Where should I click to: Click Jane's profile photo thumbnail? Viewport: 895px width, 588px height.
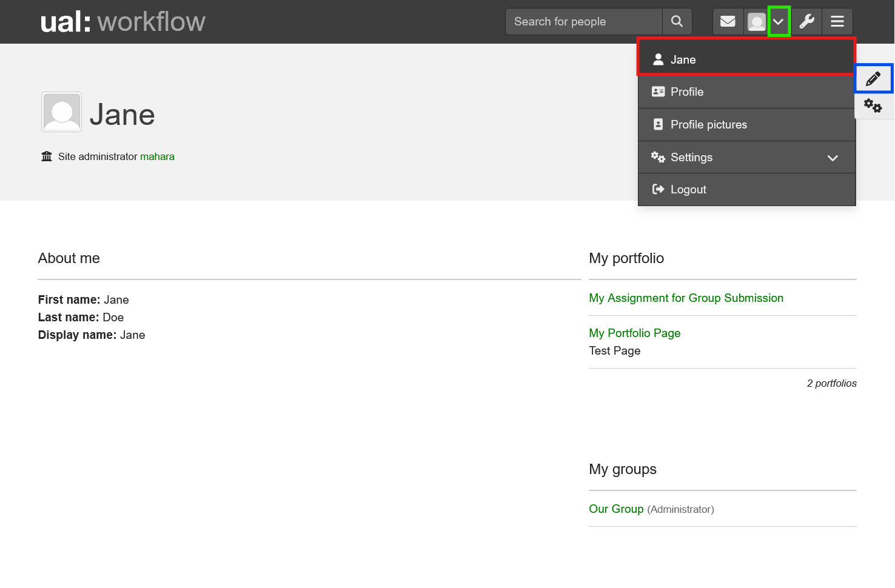click(61, 112)
